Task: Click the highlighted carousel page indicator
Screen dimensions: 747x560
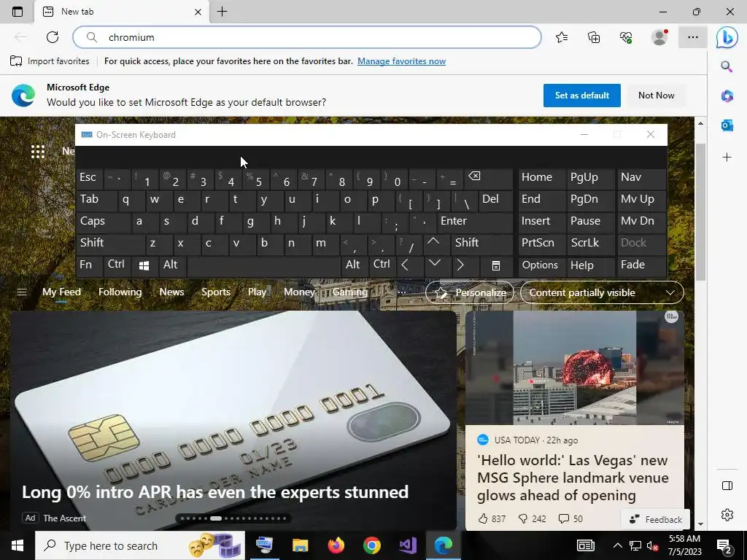Action: pos(216,518)
